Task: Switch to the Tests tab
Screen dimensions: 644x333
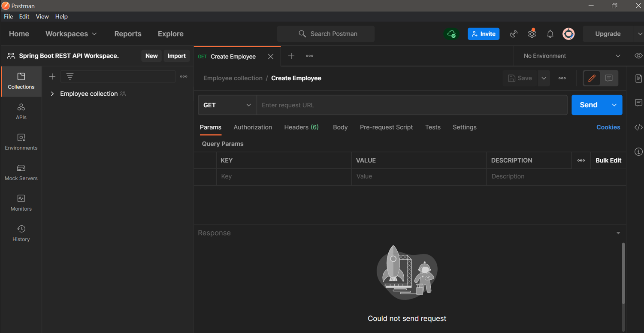Action: pyautogui.click(x=433, y=127)
